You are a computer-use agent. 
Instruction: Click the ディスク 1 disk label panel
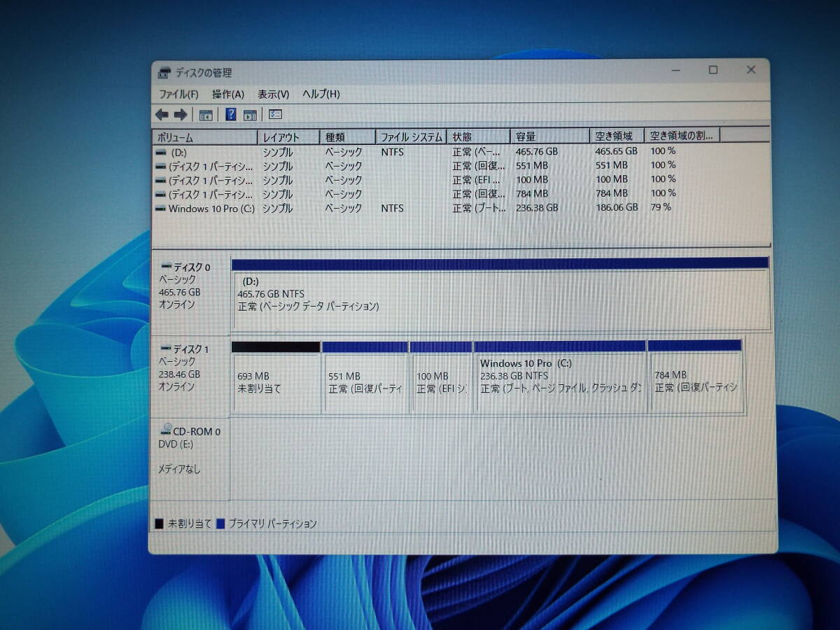[190, 377]
